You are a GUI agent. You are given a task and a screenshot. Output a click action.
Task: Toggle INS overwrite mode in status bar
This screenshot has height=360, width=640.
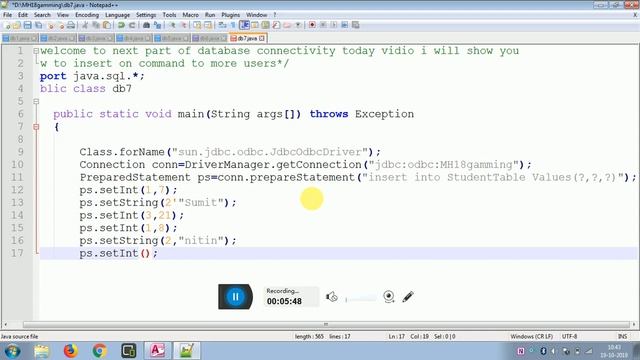coord(622,336)
